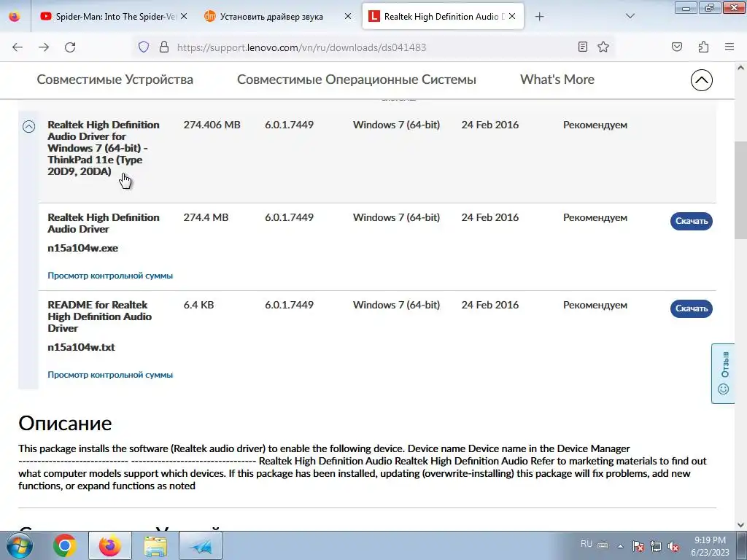Click scrollbar up arrow
The width and height of the screenshot is (747, 560).
tap(740, 68)
